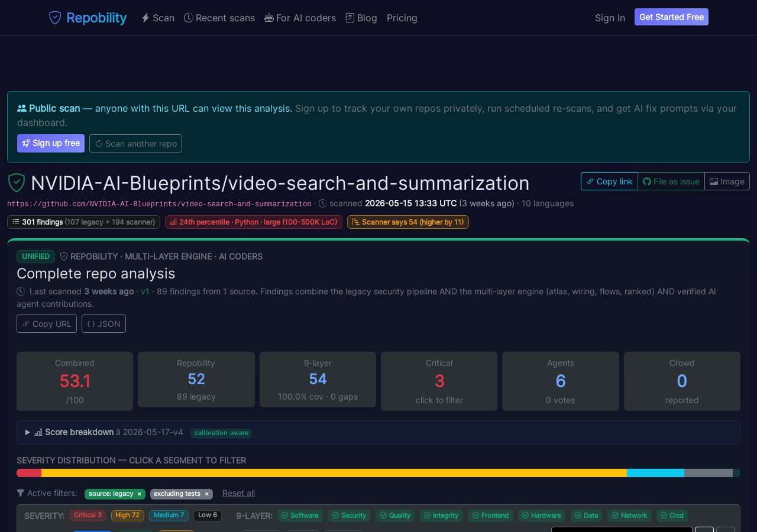
Task: Toggle the Software layer filter
Action: pyautogui.click(x=300, y=516)
